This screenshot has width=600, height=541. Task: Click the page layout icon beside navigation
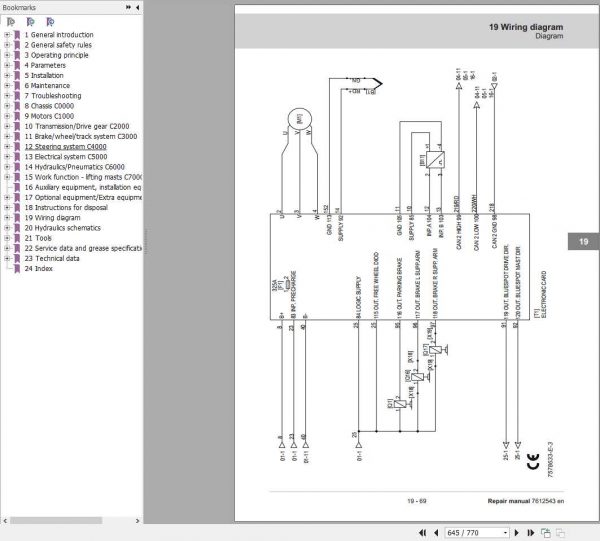(546, 533)
